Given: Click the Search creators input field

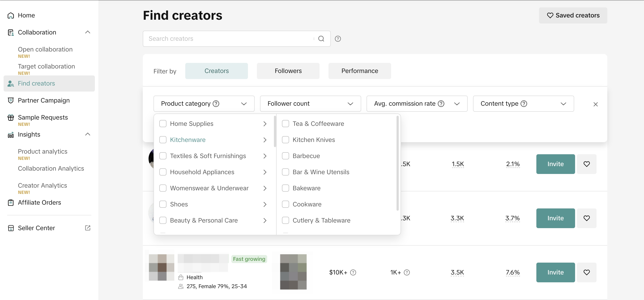Looking at the screenshot, I should pos(230,39).
